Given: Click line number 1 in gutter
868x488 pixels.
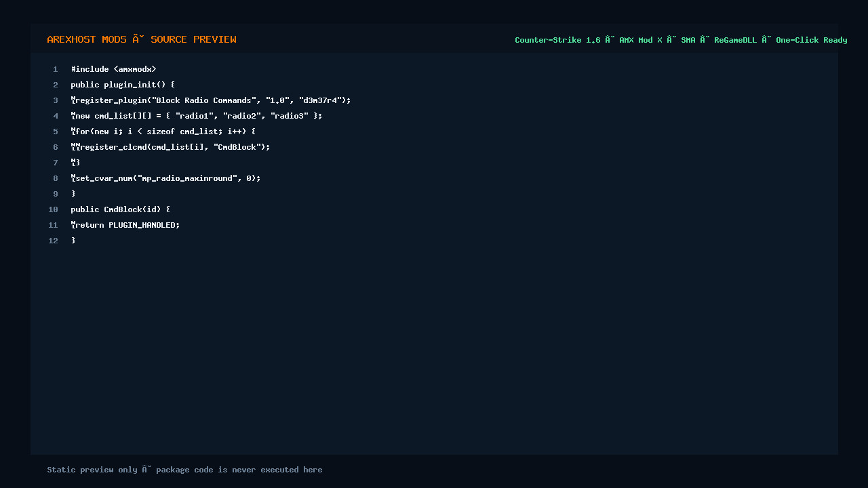Looking at the screenshot, I should (x=56, y=69).
